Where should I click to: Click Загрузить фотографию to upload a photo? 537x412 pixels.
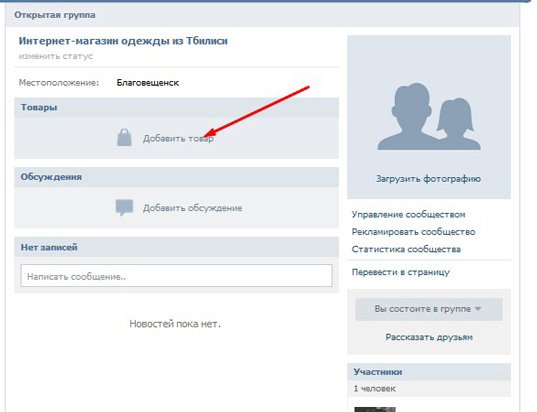(x=428, y=179)
